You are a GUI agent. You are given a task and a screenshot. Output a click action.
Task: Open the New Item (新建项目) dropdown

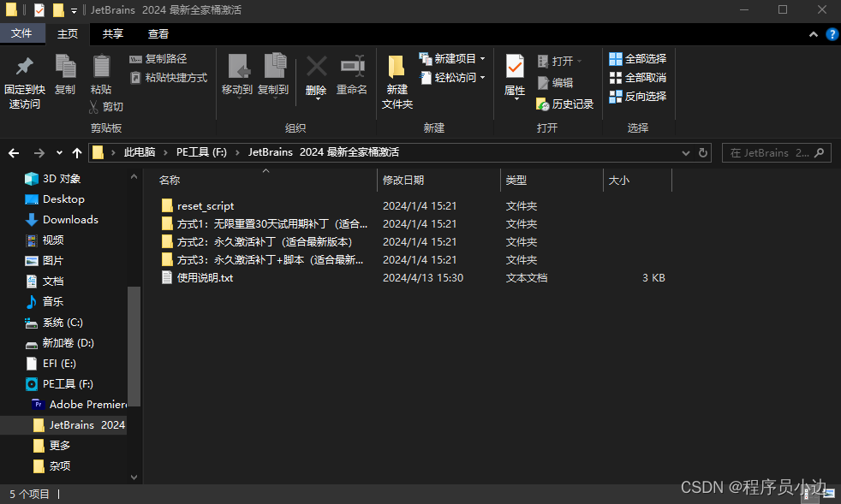pos(452,58)
